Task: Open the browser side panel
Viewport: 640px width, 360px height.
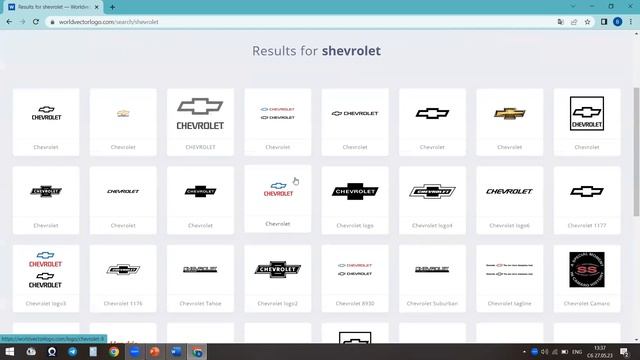Action: (604, 22)
